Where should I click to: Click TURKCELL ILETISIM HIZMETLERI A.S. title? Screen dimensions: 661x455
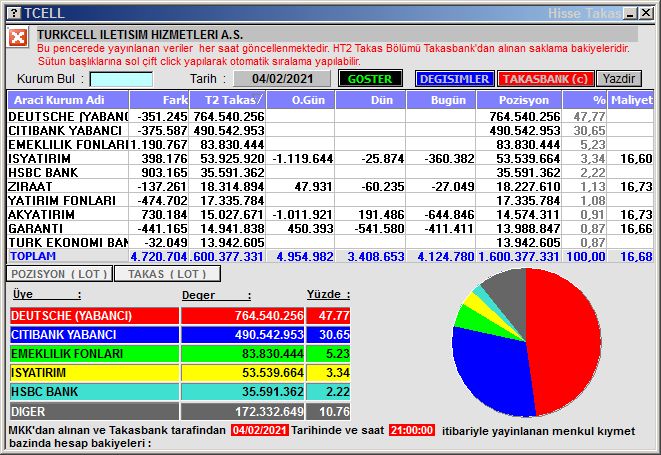tap(140, 35)
